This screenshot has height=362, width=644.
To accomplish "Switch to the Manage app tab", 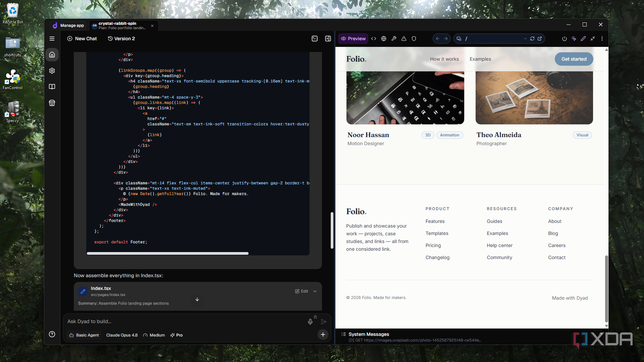I will pyautogui.click(x=68, y=25).
